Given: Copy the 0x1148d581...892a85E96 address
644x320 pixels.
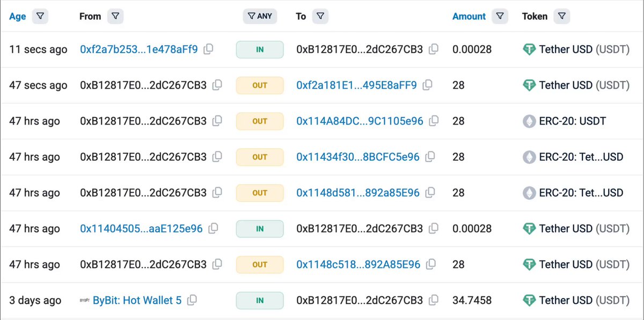Looking at the screenshot, I should coord(431,193).
